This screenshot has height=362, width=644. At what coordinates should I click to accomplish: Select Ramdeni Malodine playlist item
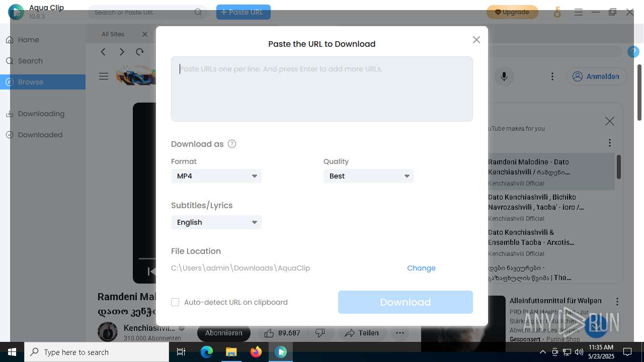point(551,171)
